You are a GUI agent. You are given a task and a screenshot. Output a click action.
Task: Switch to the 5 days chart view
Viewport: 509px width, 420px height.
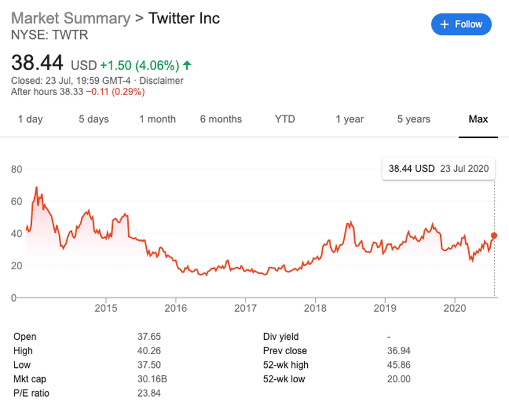[93, 119]
